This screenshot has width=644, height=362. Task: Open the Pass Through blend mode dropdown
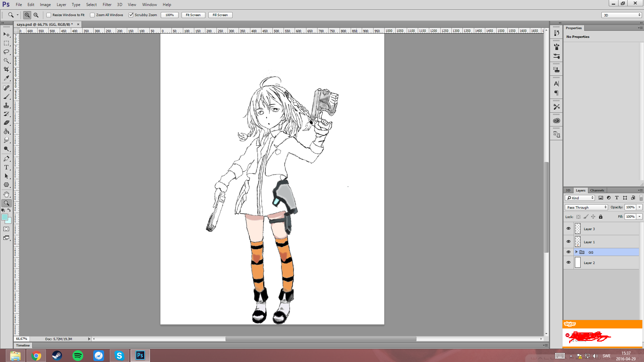pyautogui.click(x=586, y=207)
